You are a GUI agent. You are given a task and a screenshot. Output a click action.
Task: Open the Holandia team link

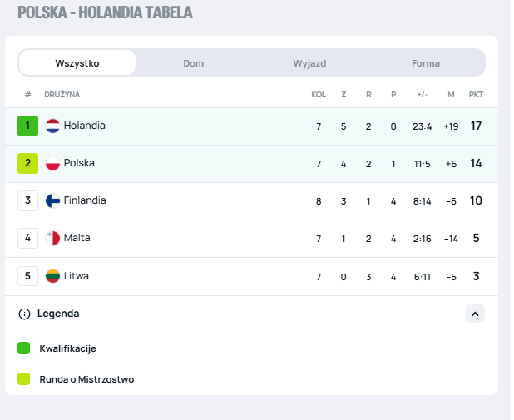85,126
